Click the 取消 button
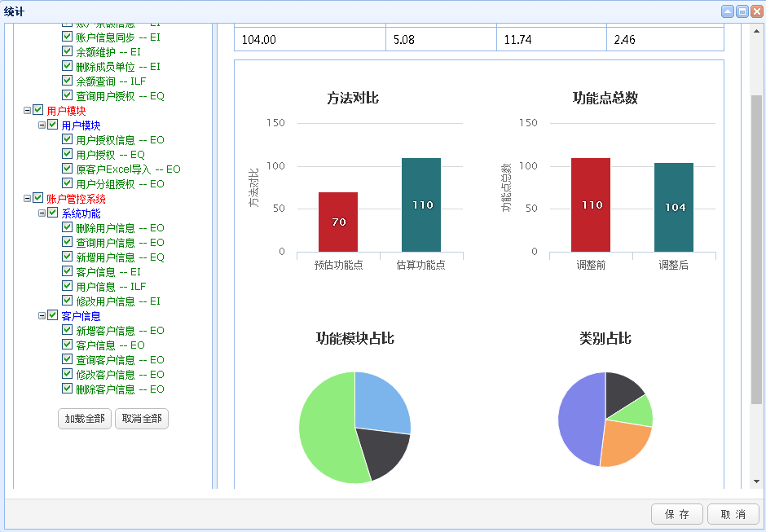 coord(733,514)
